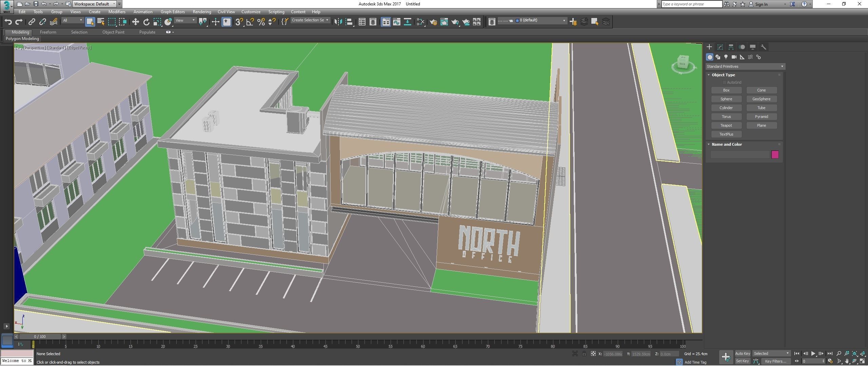Click the Teapot primitive button
The image size is (868, 366).
pos(726,125)
